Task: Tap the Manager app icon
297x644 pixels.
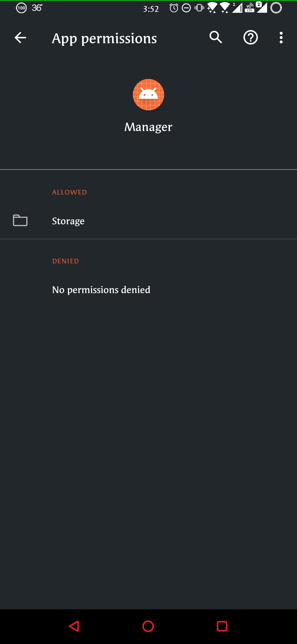Action: 148,95
